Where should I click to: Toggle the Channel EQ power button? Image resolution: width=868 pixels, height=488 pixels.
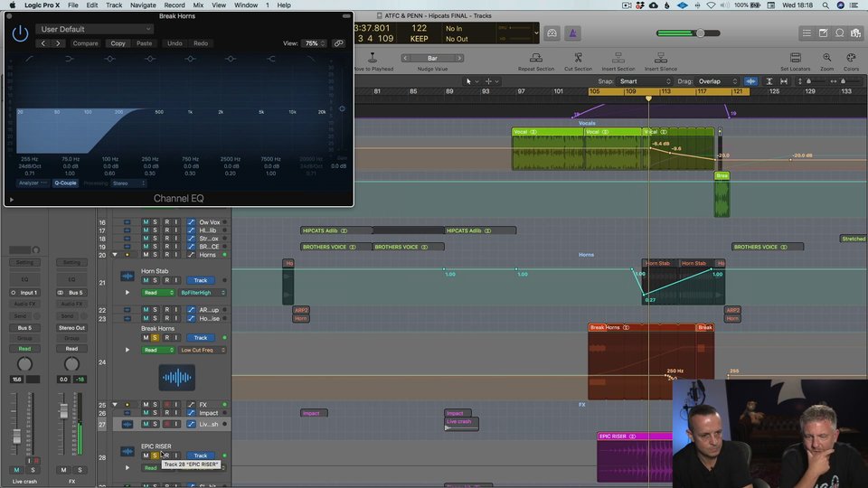point(20,33)
